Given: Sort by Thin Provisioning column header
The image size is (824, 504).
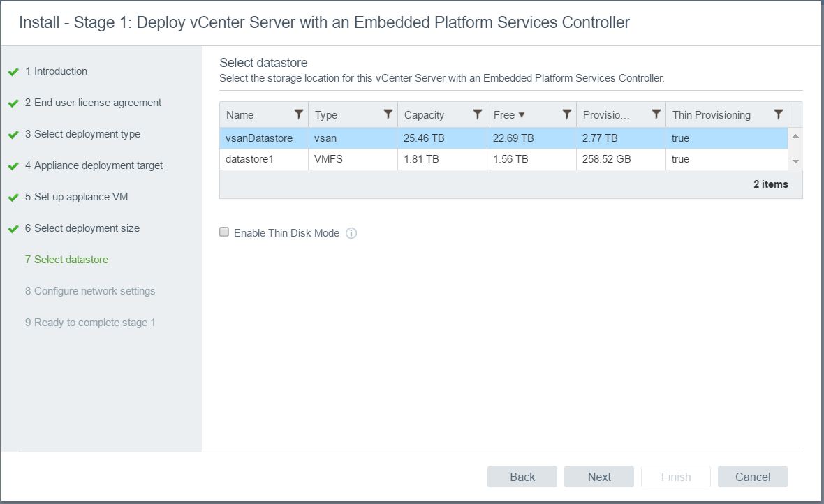Looking at the screenshot, I should pyautogui.click(x=711, y=115).
